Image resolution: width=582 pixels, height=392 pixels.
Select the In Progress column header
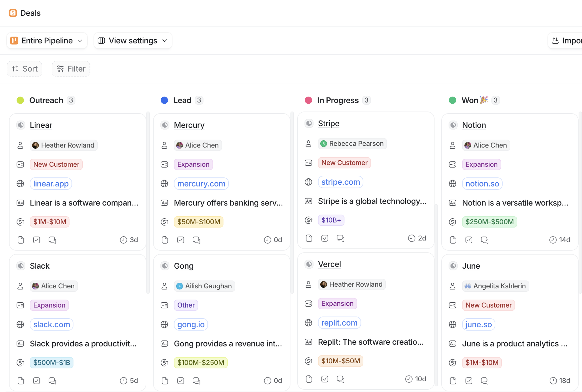(338, 100)
